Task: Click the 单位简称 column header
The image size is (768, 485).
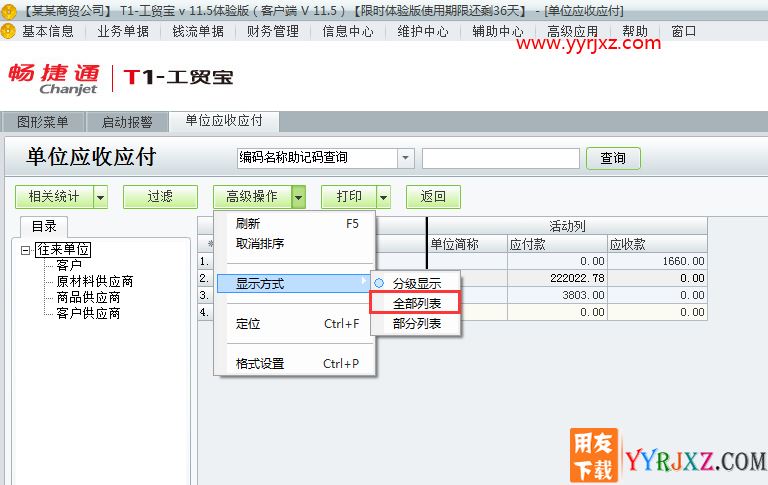Action: pyautogui.click(x=467, y=244)
